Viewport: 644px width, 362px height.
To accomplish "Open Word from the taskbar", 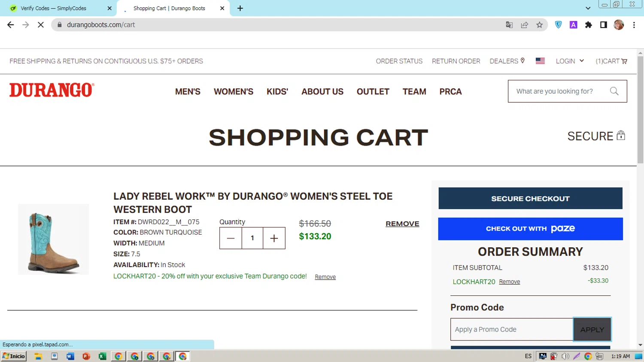I will 70,356.
